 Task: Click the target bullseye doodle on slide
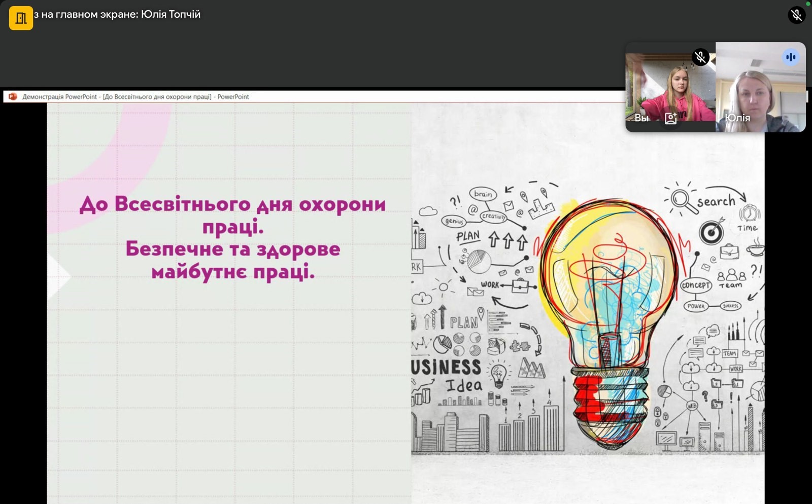point(711,232)
